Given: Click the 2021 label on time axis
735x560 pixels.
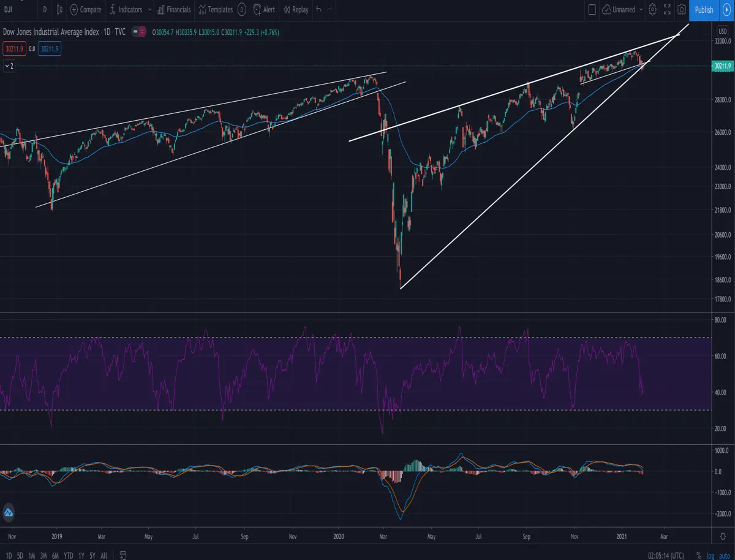Looking at the screenshot, I should [x=622, y=535].
